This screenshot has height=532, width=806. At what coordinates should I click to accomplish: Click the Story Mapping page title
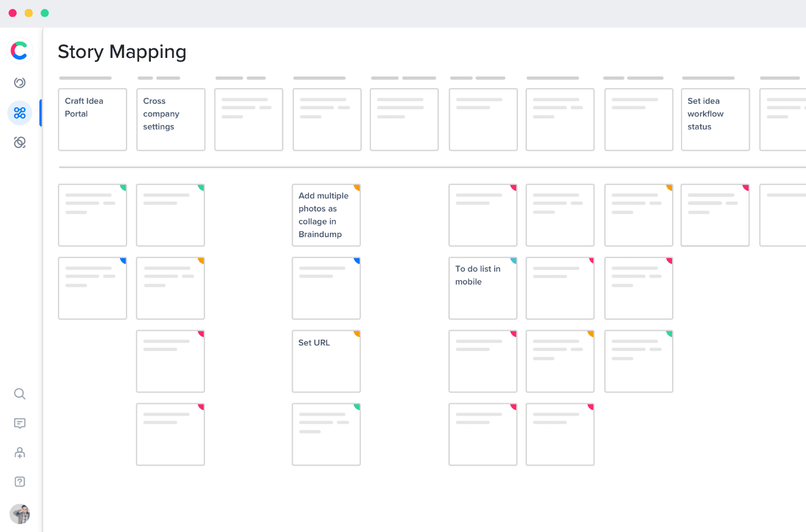(x=122, y=52)
